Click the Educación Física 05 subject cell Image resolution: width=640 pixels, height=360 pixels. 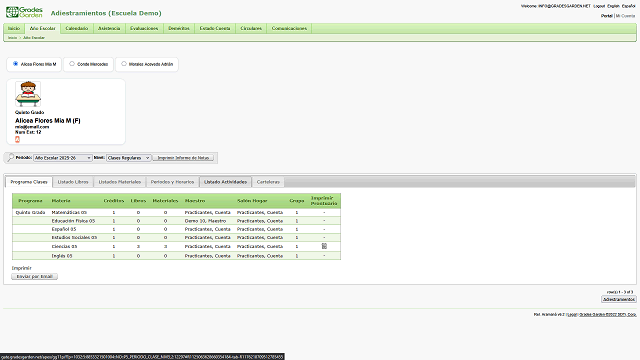(73, 221)
